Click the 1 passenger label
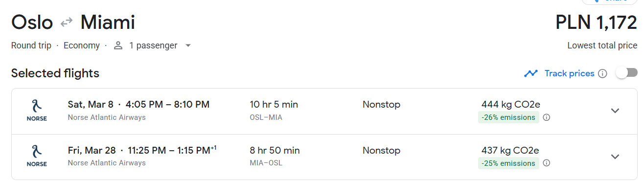The height and width of the screenshot is (182, 644). pyautogui.click(x=153, y=45)
